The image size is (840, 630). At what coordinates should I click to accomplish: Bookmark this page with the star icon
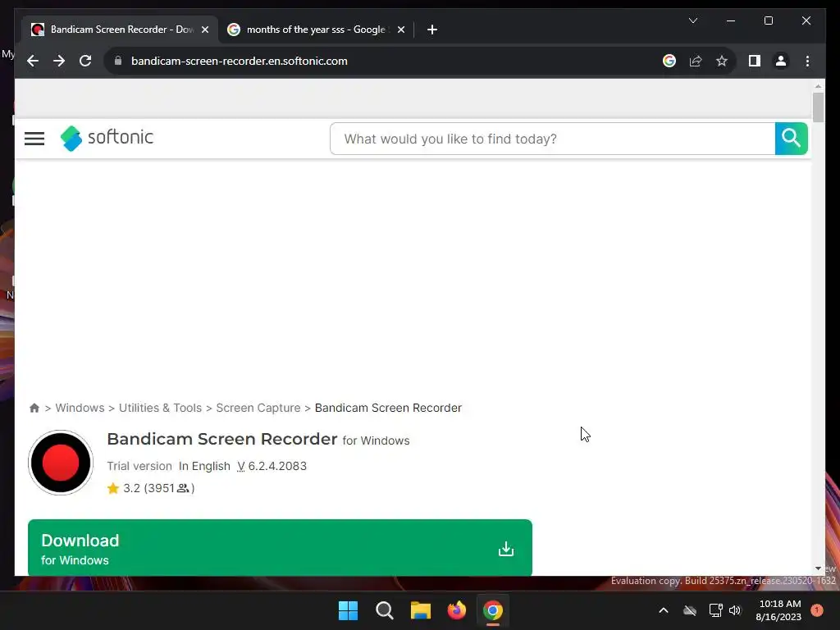pyautogui.click(x=722, y=61)
